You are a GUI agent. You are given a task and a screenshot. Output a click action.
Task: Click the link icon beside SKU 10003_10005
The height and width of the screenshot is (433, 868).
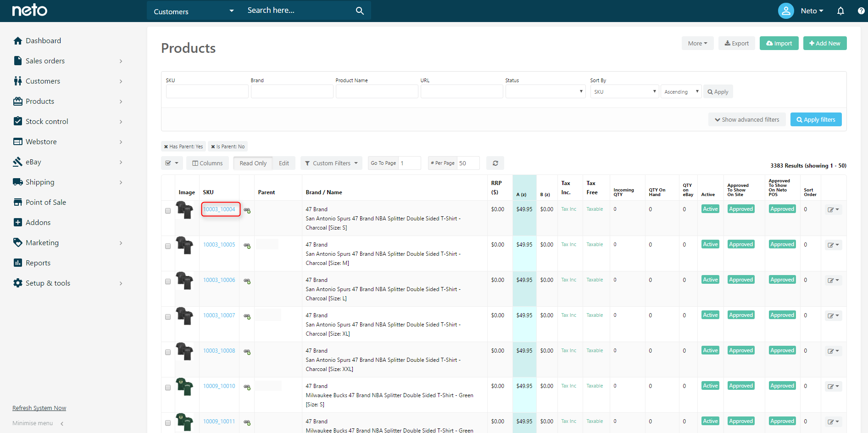click(247, 246)
